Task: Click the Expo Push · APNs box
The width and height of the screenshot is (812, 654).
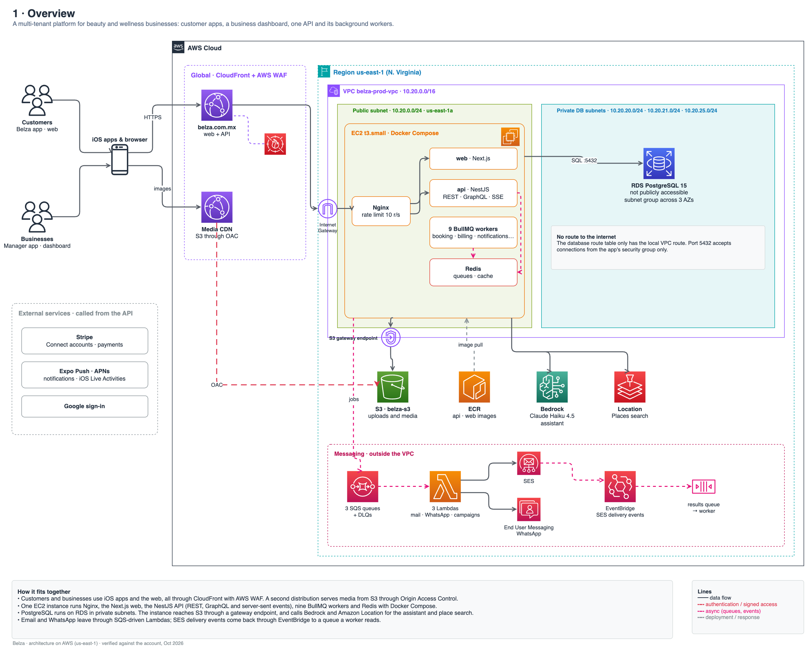Action: click(85, 375)
